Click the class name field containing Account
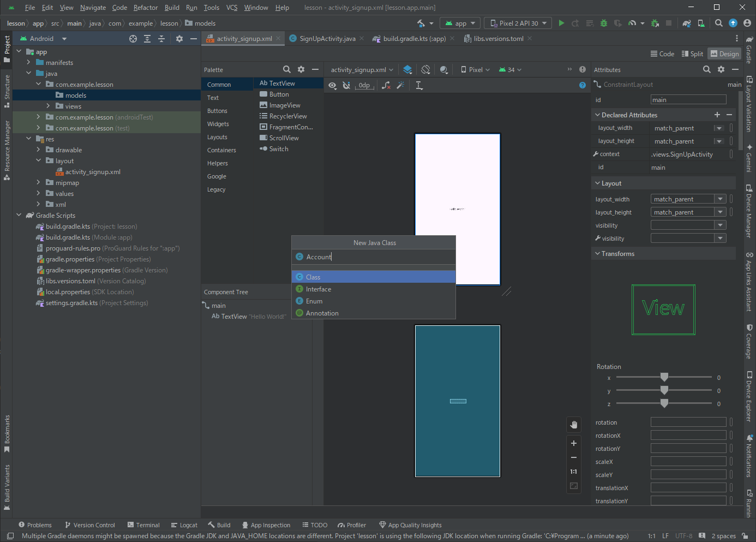The height and width of the screenshot is (542, 756). pyautogui.click(x=374, y=257)
